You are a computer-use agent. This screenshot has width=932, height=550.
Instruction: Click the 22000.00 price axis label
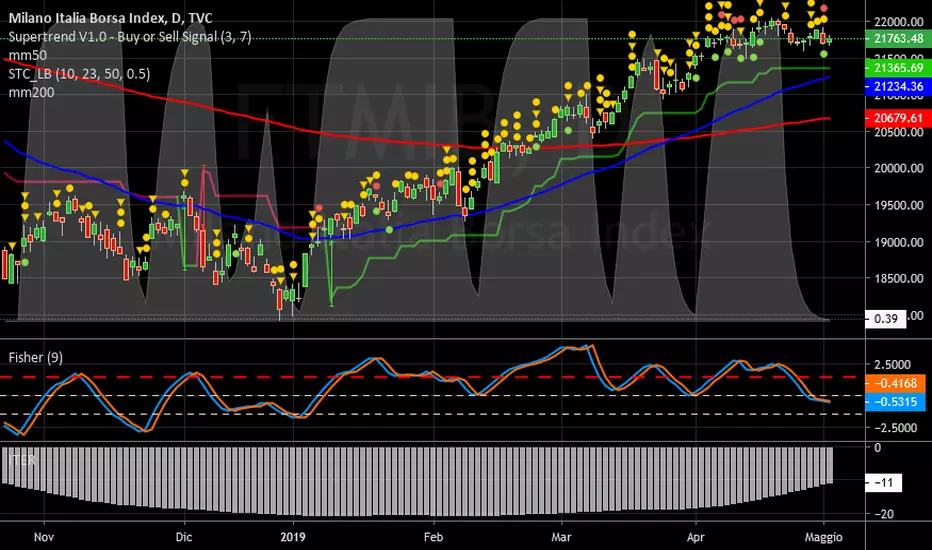coord(899,22)
